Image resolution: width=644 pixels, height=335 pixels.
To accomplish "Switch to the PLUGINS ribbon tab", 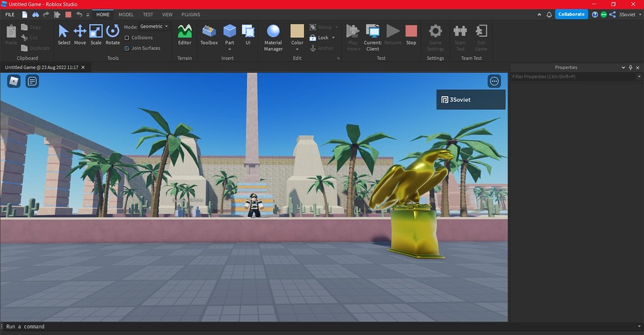I will (x=191, y=14).
